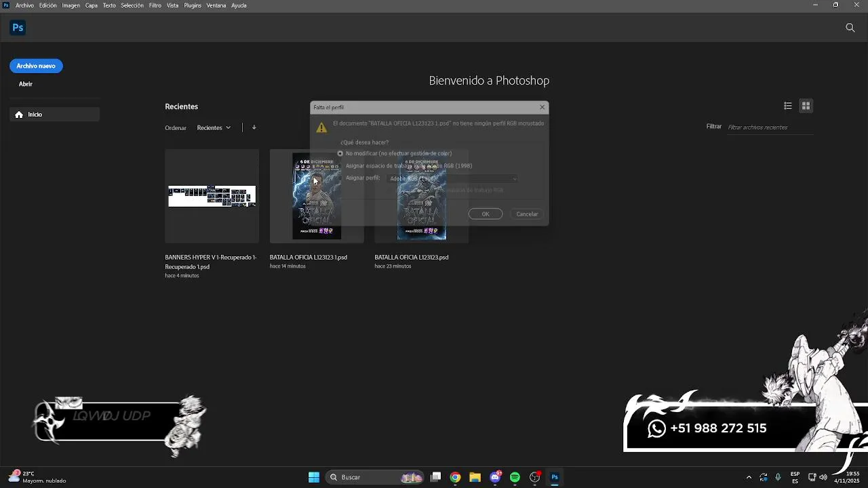868x488 pixels.
Task: Select Inicio in the left sidebar
Action: pos(54,115)
